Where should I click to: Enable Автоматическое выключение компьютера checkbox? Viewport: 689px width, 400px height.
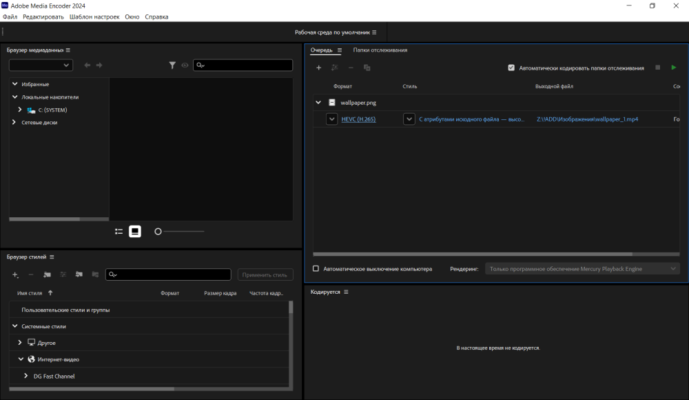coord(315,269)
